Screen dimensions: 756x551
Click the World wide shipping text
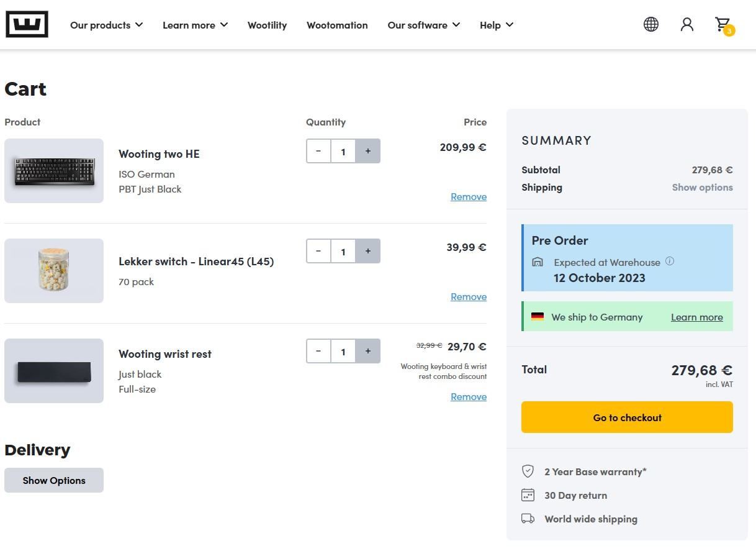(591, 519)
